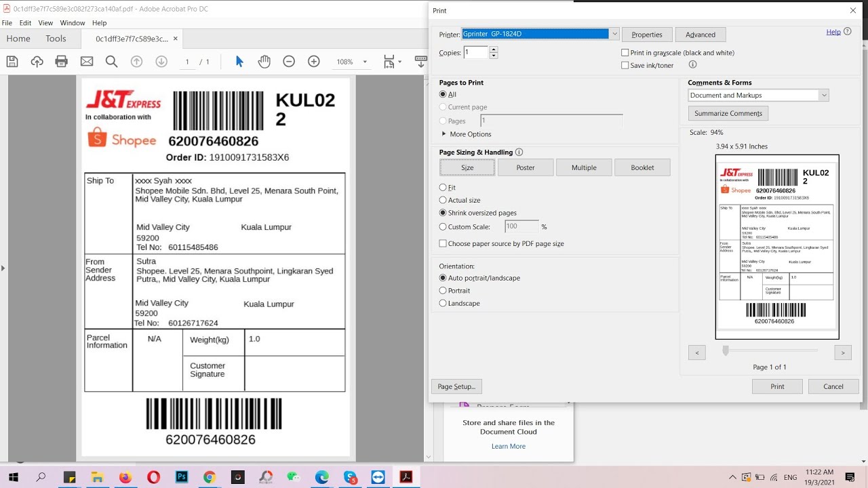Viewport: 868px width, 488px height.
Task: Click the magnifier search icon in toolbar
Action: coord(112,62)
